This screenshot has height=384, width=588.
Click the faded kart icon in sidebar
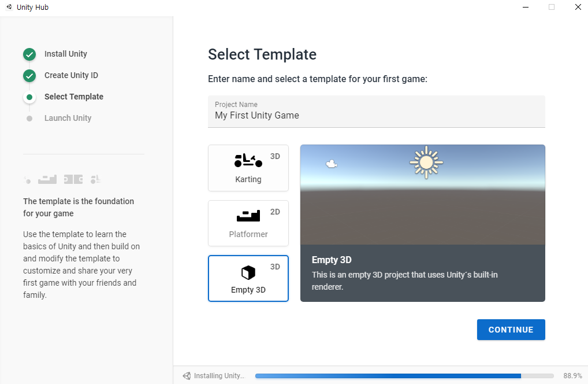click(96, 179)
